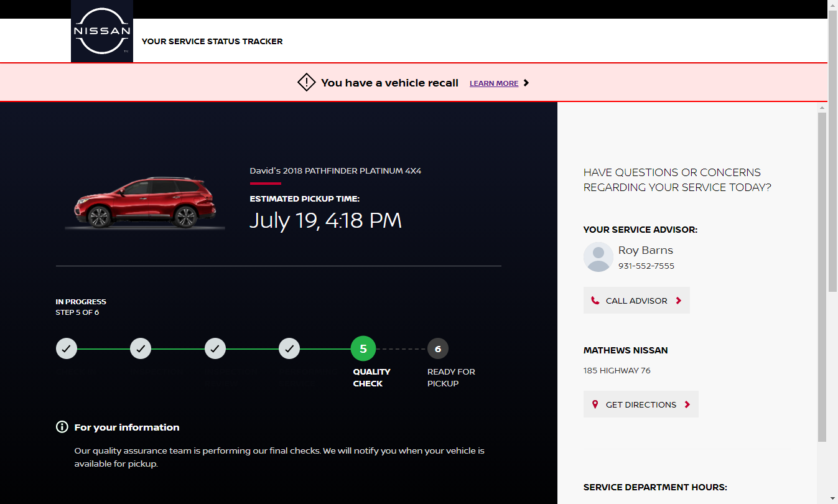
Task: Click the outer page scrollbar thumb
Action: (833, 152)
